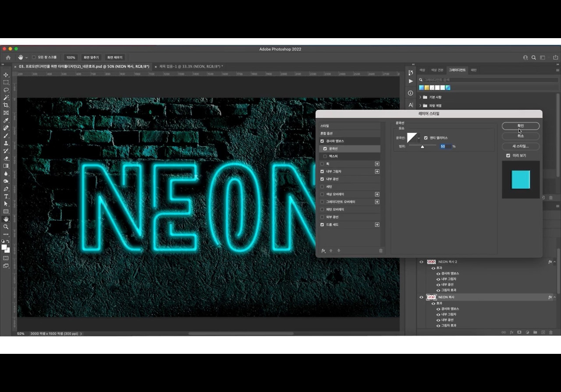The height and width of the screenshot is (392, 561).
Task: Cancel Layer Style with 취소 button
Action: [521, 136]
